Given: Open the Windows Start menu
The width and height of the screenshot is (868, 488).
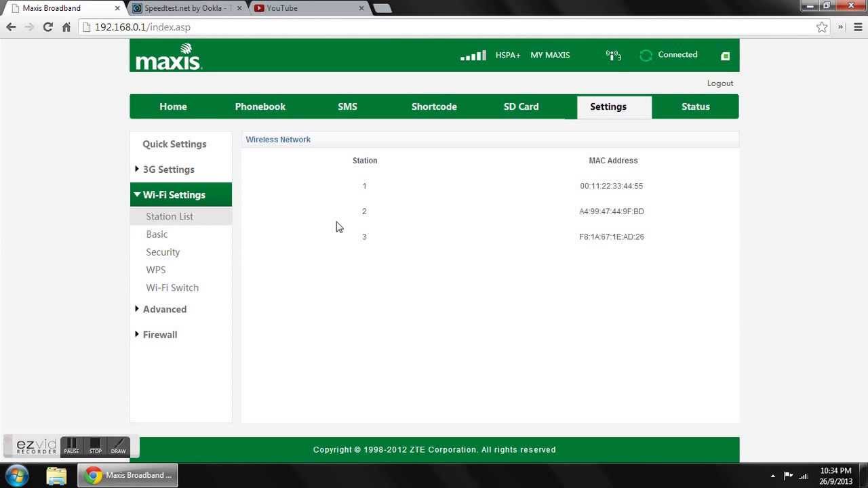Looking at the screenshot, I should (x=16, y=475).
